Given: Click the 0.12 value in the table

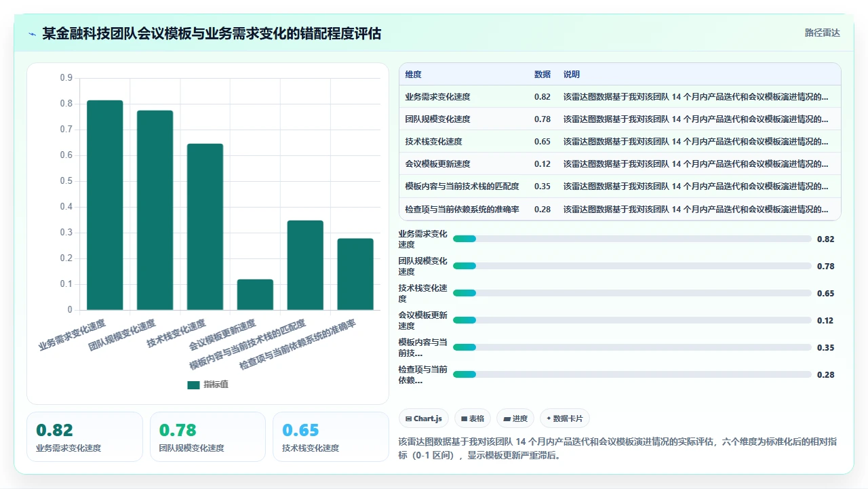Looking at the screenshot, I should coord(542,163).
